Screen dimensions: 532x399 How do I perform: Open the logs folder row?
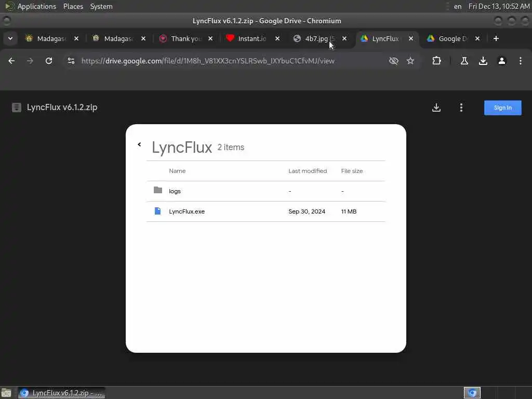[266, 191]
